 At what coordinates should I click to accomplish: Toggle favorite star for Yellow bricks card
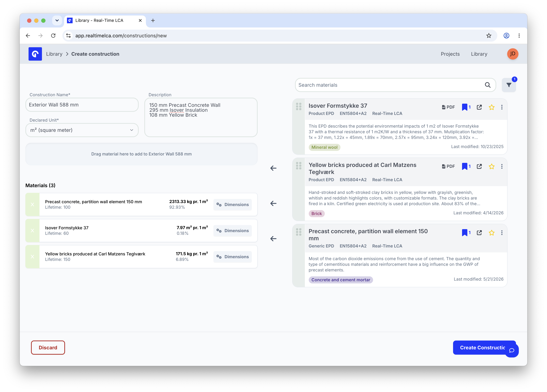click(491, 166)
